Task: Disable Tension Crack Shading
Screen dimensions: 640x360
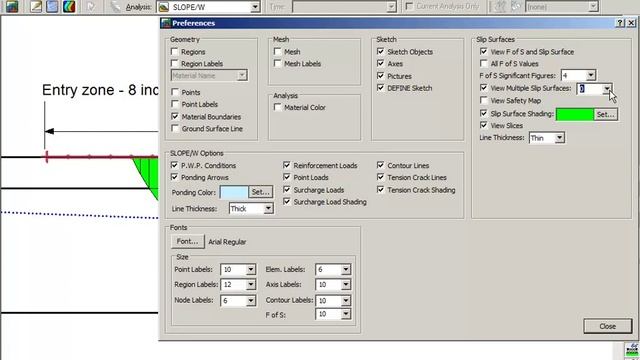Action: point(380,189)
